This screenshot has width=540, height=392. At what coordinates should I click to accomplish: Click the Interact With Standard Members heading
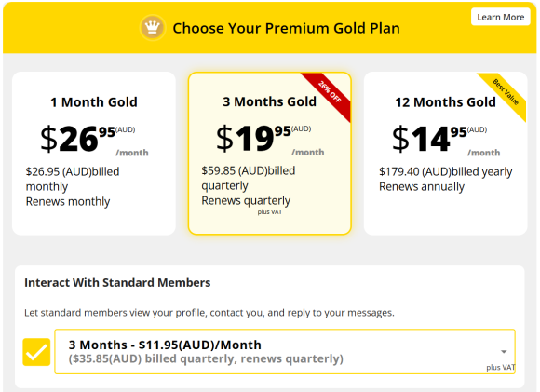117,282
